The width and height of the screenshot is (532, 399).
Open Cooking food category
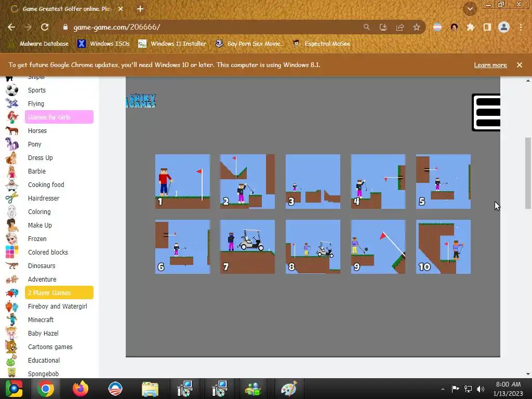(x=46, y=185)
